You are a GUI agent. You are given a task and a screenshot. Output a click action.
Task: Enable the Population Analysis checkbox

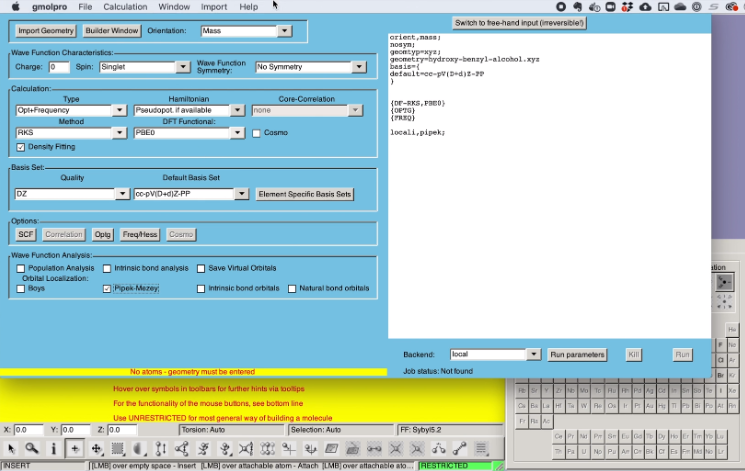coord(21,268)
